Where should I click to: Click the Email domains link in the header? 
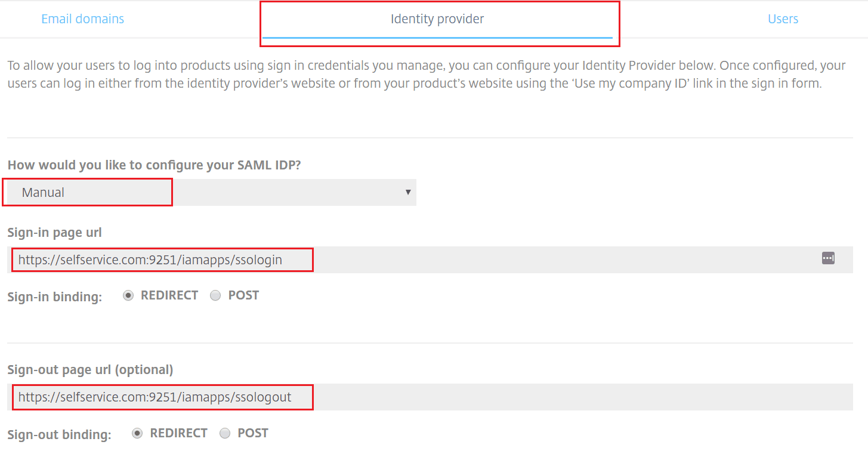[82, 18]
